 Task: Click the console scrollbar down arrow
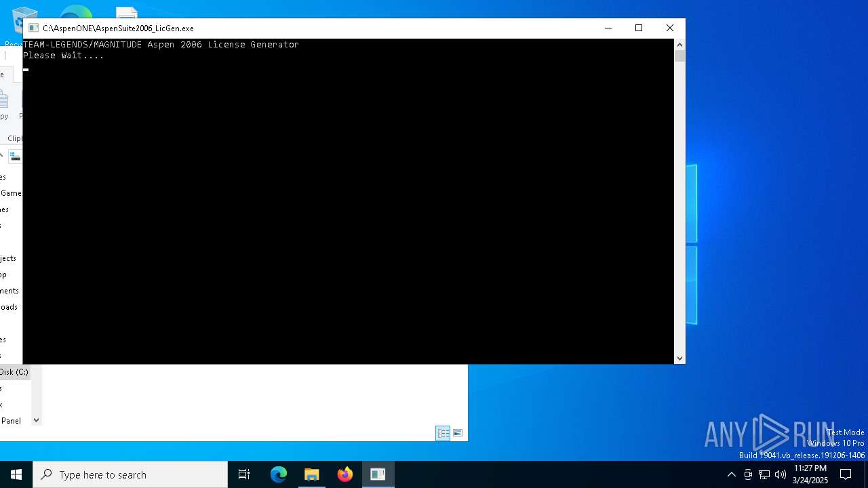679,359
